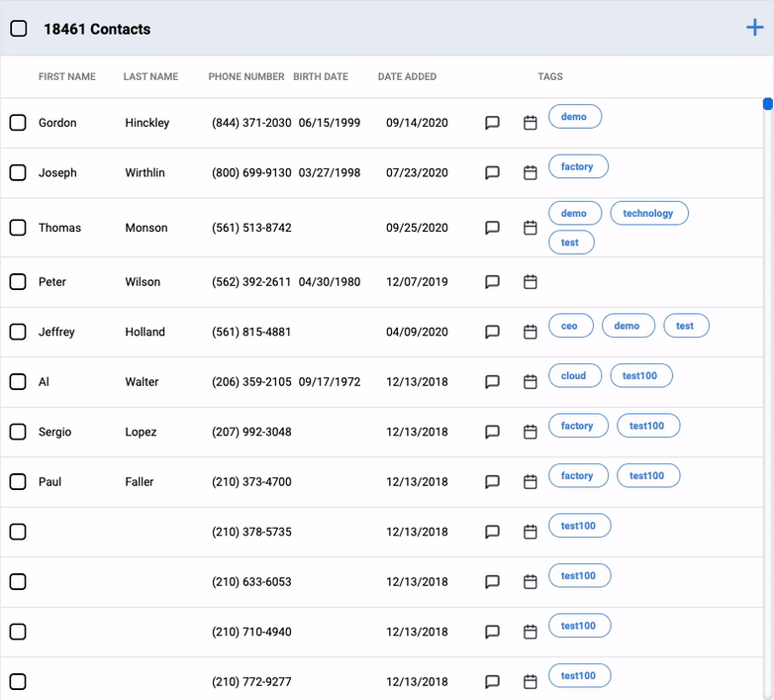The image size is (774, 700).
Task: Click the cloud tag on Al Walter's row
Action: click(575, 375)
